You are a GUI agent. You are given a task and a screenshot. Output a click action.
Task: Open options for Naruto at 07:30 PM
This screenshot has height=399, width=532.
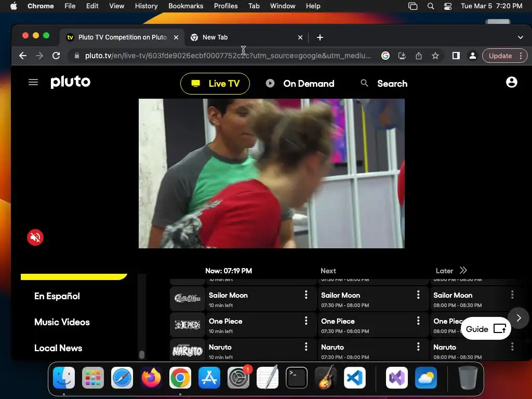tap(418, 347)
